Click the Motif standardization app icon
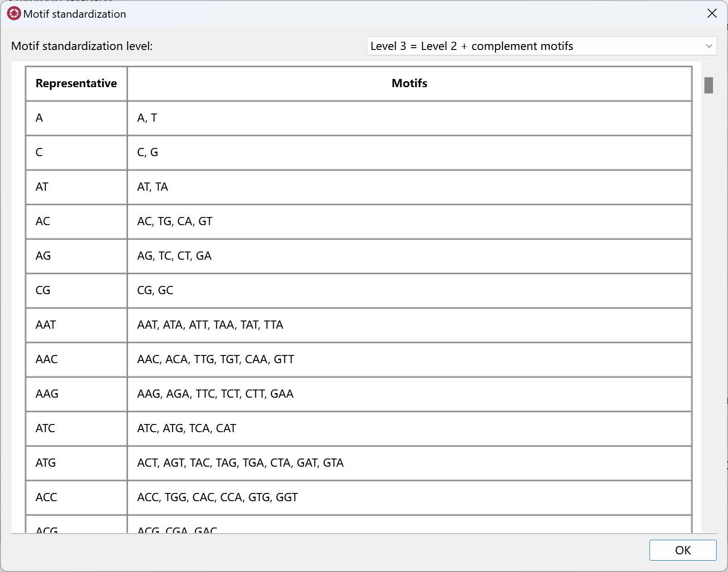Image resolution: width=728 pixels, height=572 pixels. pos(14,14)
